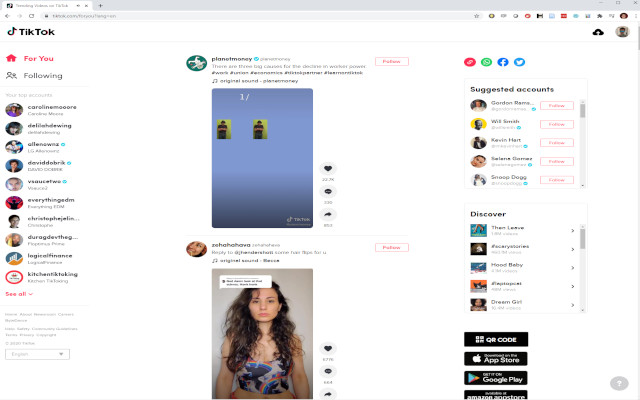Open the upload video cloud icon
640x400 pixels.
pyautogui.click(x=598, y=32)
